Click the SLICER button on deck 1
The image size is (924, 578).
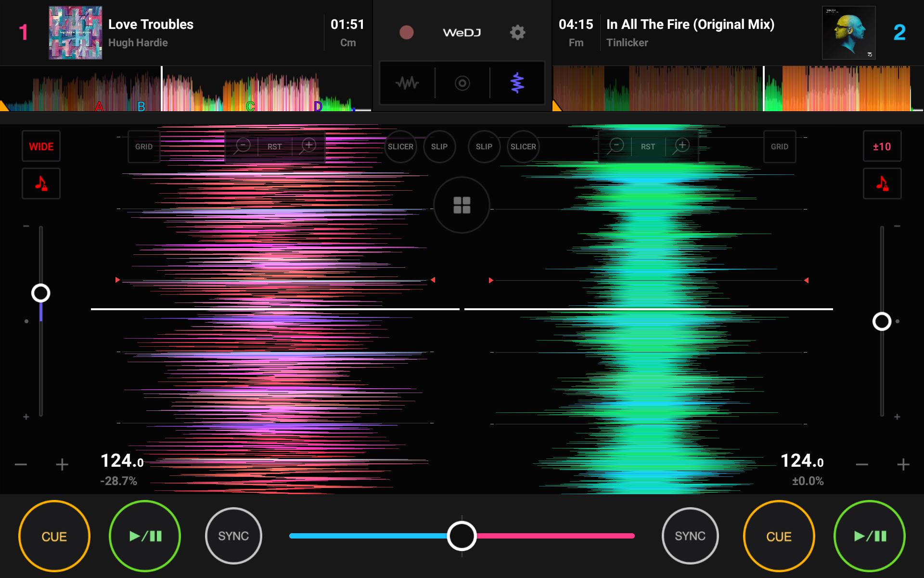[398, 146]
